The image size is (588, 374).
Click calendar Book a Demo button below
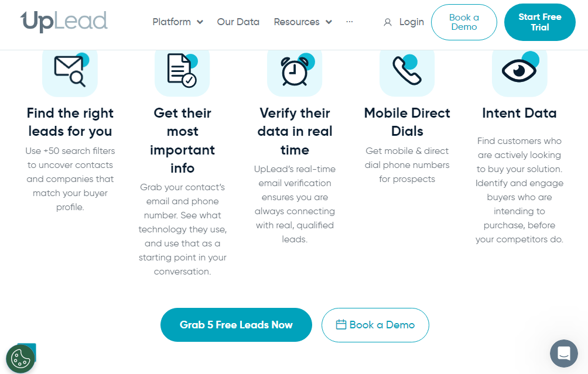pyautogui.click(x=375, y=325)
